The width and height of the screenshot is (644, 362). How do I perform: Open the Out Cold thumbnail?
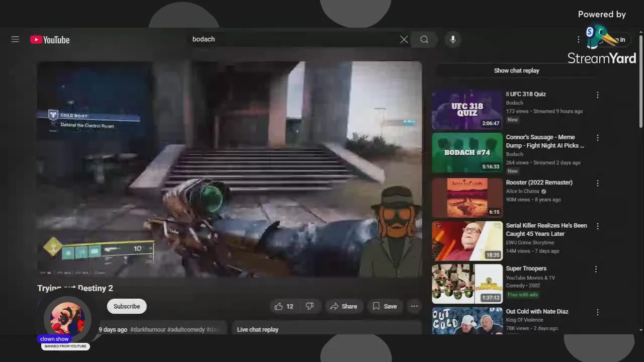467,321
